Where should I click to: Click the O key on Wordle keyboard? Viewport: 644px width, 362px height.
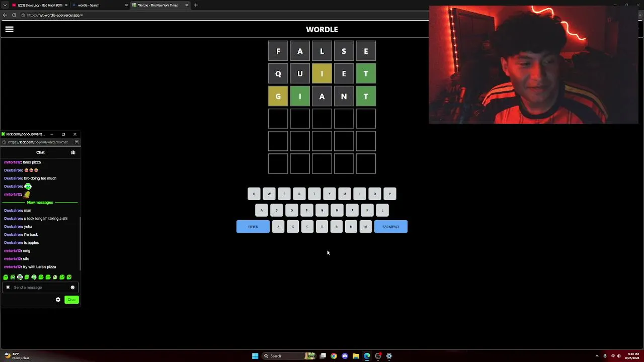[x=375, y=194]
